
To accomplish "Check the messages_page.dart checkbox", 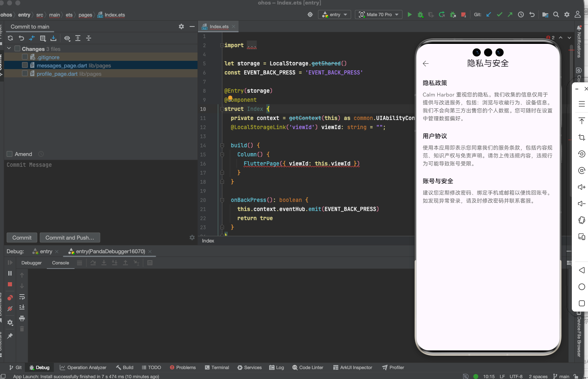I will pyautogui.click(x=25, y=65).
